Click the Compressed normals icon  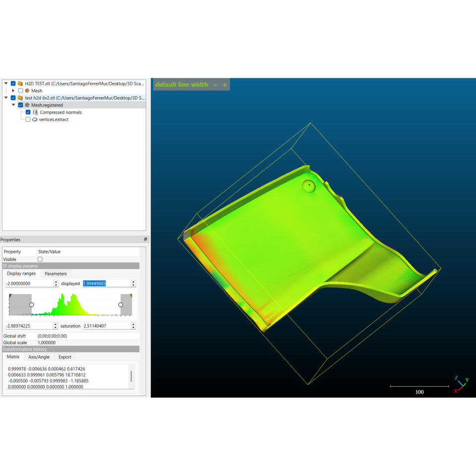(x=35, y=113)
